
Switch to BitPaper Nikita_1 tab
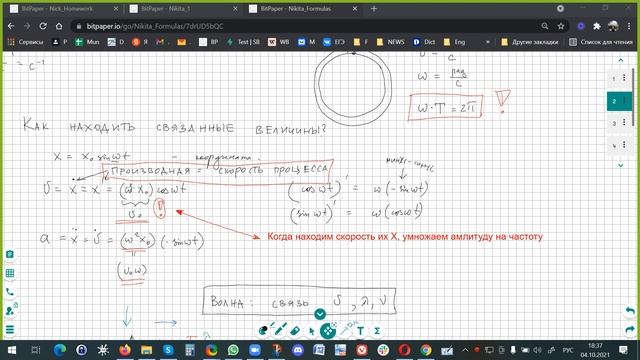[x=184, y=9]
